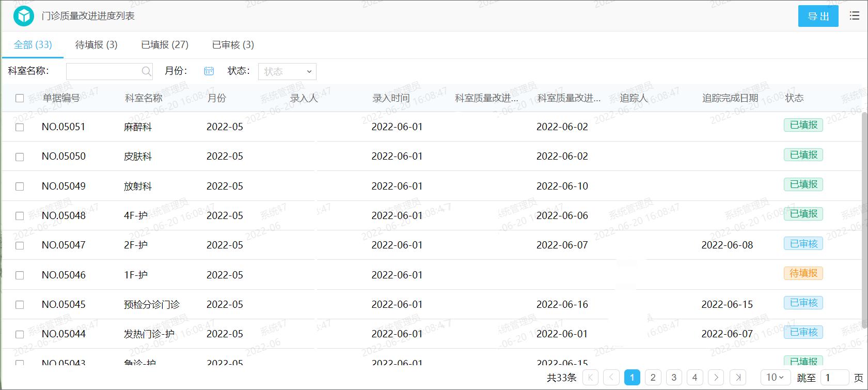Select page 1 in pagination

632,378
